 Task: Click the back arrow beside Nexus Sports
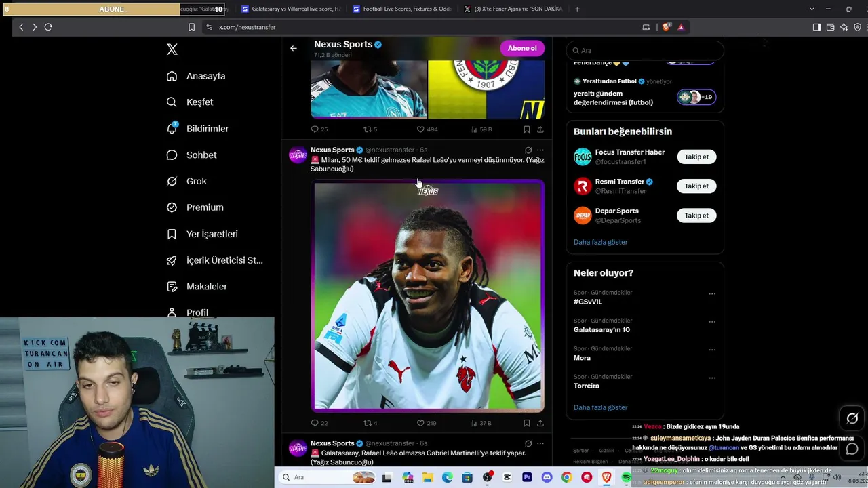point(293,48)
